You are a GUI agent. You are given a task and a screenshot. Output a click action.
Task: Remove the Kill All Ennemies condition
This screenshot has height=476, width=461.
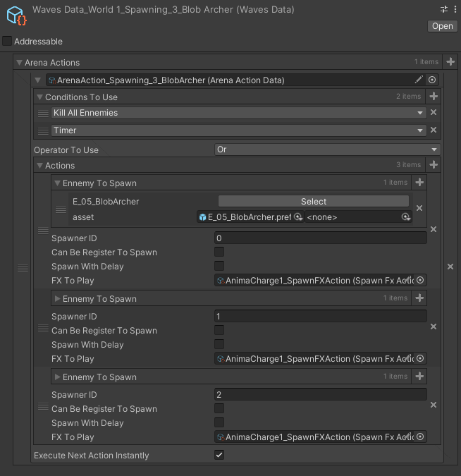(x=434, y=112)
